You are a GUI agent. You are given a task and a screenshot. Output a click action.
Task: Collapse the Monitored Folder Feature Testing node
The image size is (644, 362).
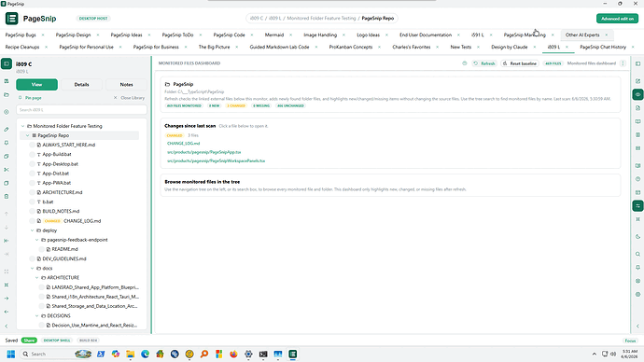[23, 126]
